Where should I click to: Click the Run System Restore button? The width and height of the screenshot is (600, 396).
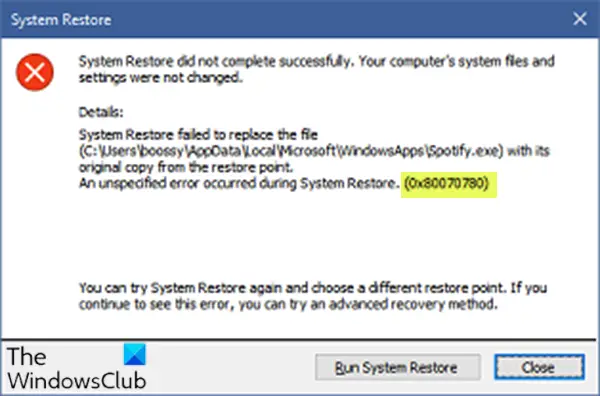[x=398, y=367]
